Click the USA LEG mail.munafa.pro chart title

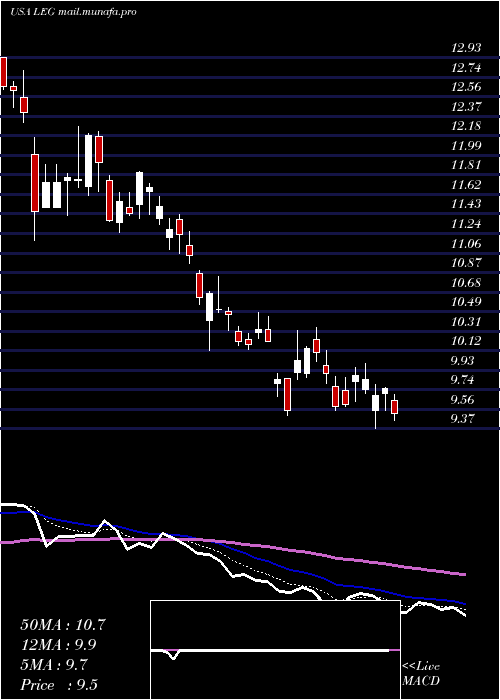[73, 12]
